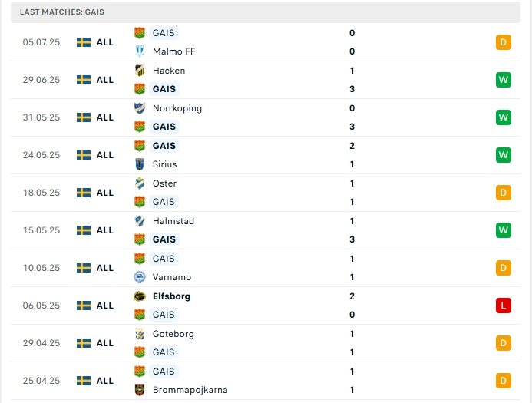
Task: Click the ALL label on 29.04.25 row
Action: 105,343
